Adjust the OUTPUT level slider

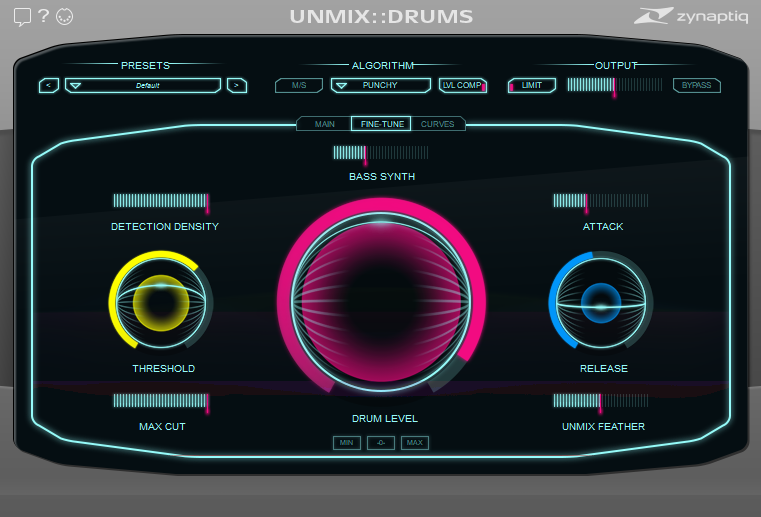click(x=614, y=85)
